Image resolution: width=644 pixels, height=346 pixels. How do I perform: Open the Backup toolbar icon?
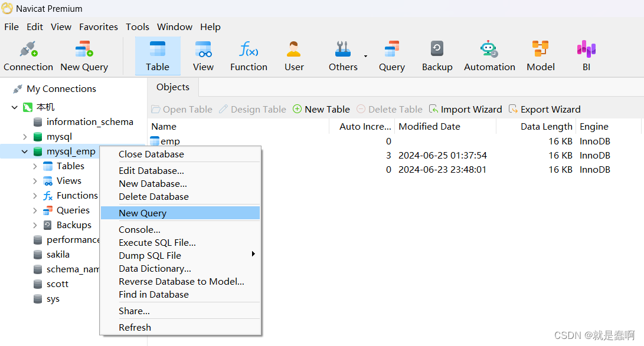(437, 48)
